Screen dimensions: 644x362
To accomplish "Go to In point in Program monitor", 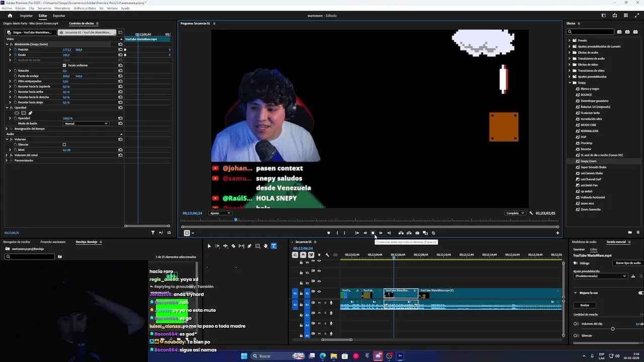I will 357,233.
